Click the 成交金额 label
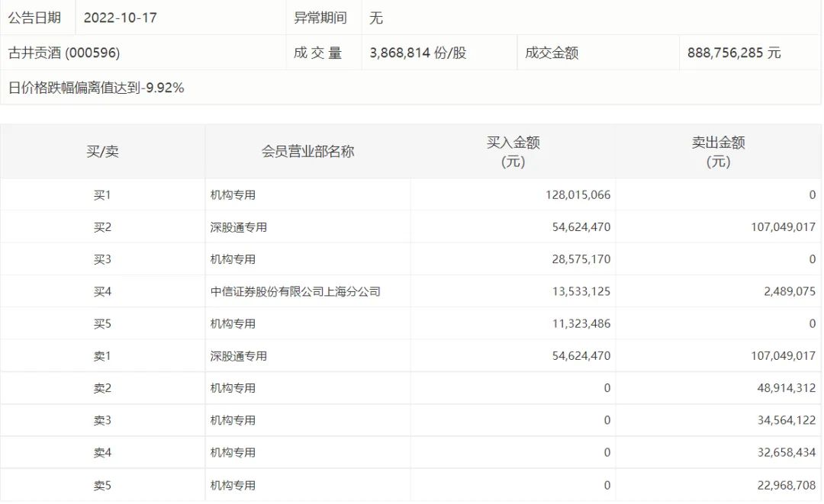This screenshot has width=824, height=504. [x=552, y=53]
